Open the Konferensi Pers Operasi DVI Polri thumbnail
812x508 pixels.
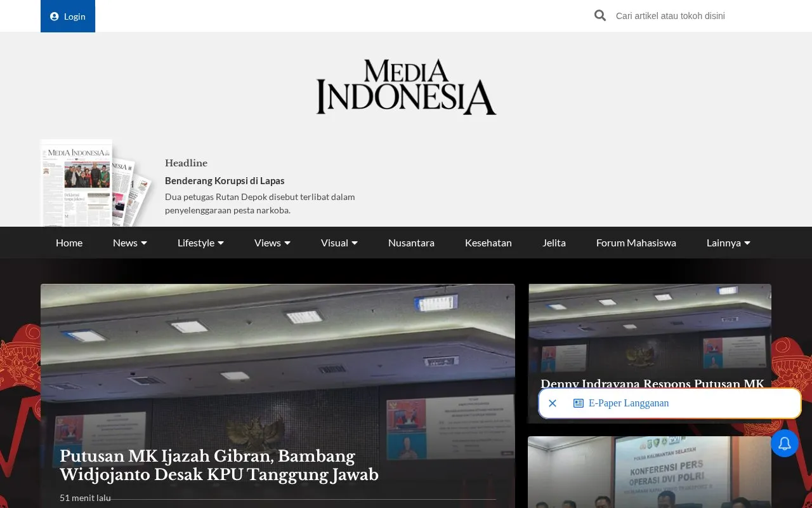(x=650, y=472)
